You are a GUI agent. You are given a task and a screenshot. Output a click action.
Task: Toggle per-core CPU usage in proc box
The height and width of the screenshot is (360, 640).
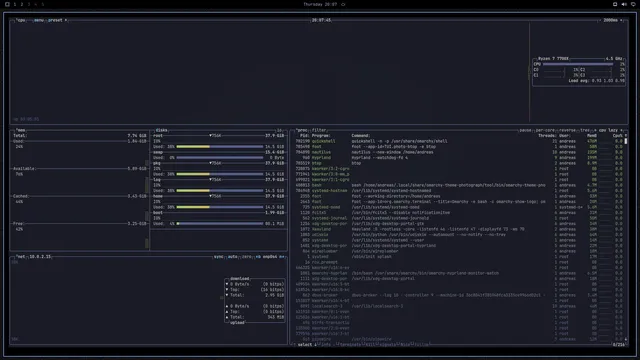545,130
